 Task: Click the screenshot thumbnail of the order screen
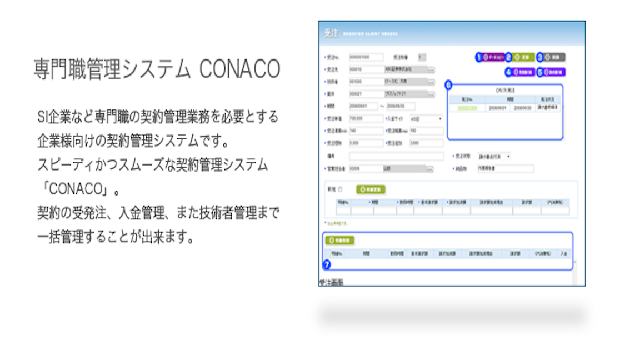[x=452, y=154]
